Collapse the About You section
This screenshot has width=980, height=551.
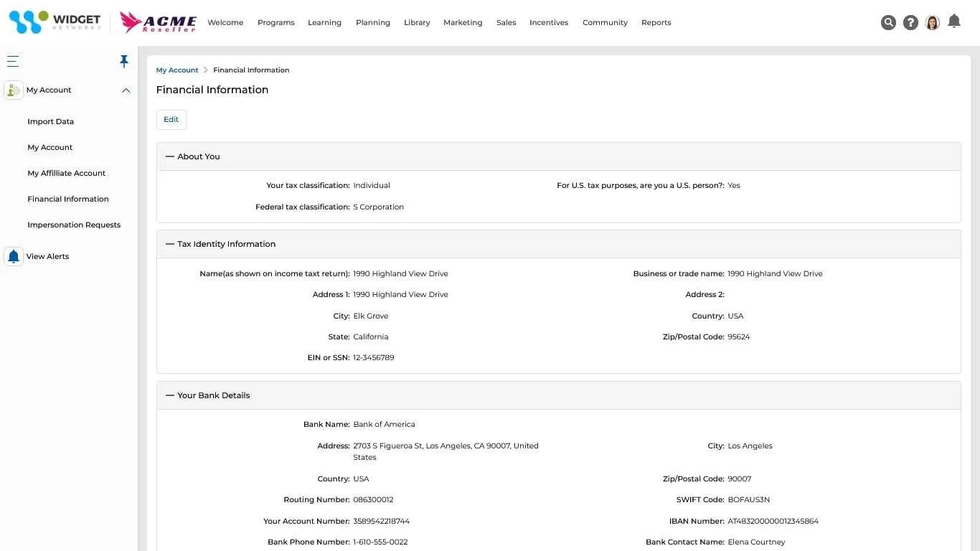[x=170, y=156]
